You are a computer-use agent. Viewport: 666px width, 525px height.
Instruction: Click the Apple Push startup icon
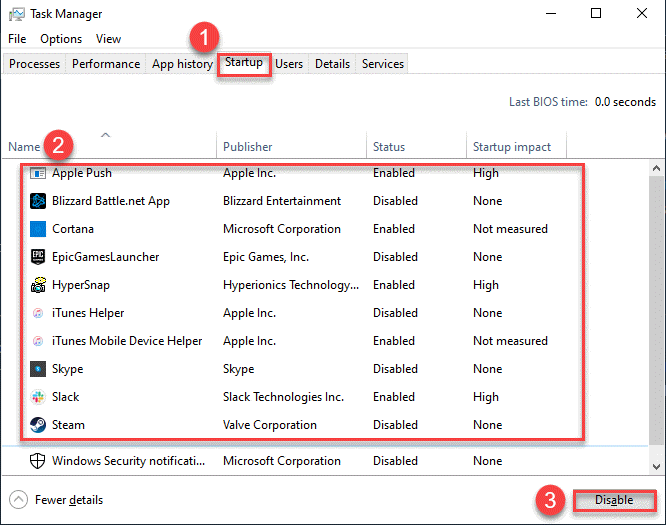pyautogui.click(x=38, y=173)
